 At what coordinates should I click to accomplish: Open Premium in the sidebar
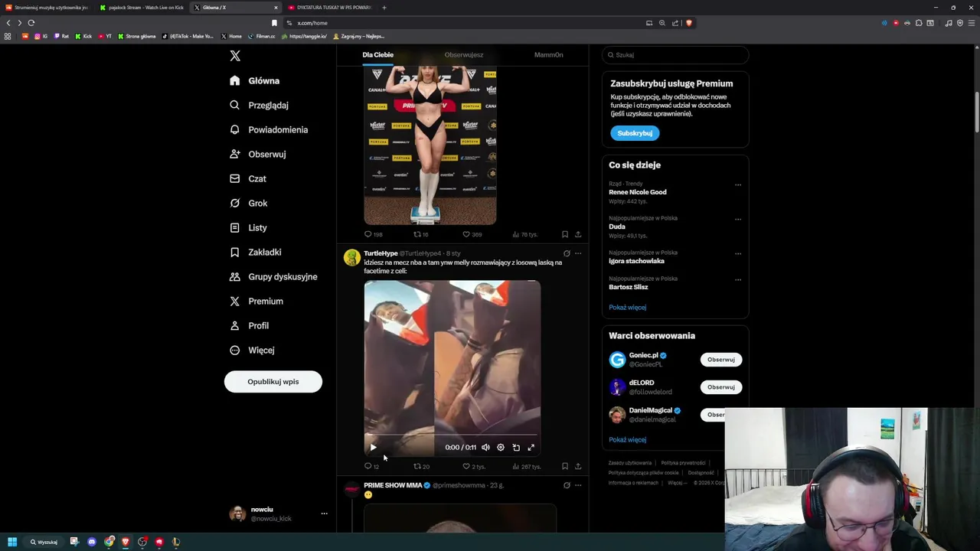[256, 301]
